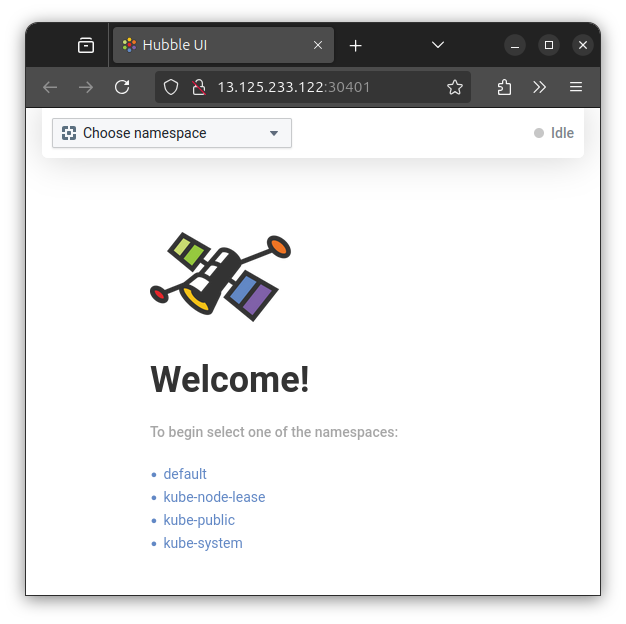Image resolution: width=626 pixels, height=624 pixels.
Task: Open the tracking protection shield icon
Action: [171, 87]
